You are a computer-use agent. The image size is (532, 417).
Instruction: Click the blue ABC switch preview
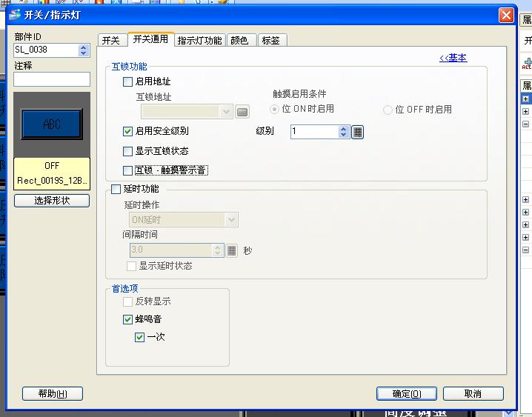[52, 124]
